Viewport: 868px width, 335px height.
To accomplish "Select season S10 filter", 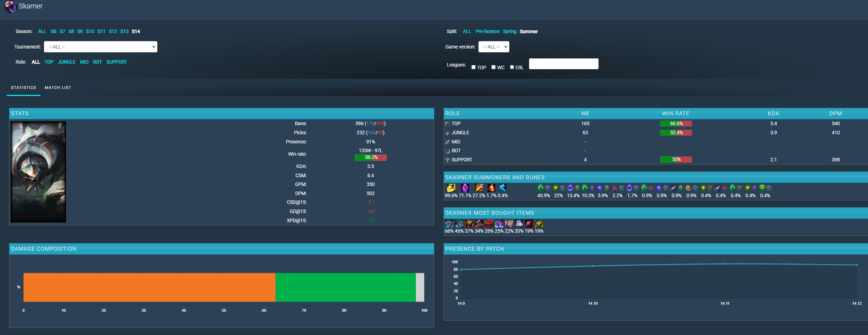I will (x=90, y=32).
